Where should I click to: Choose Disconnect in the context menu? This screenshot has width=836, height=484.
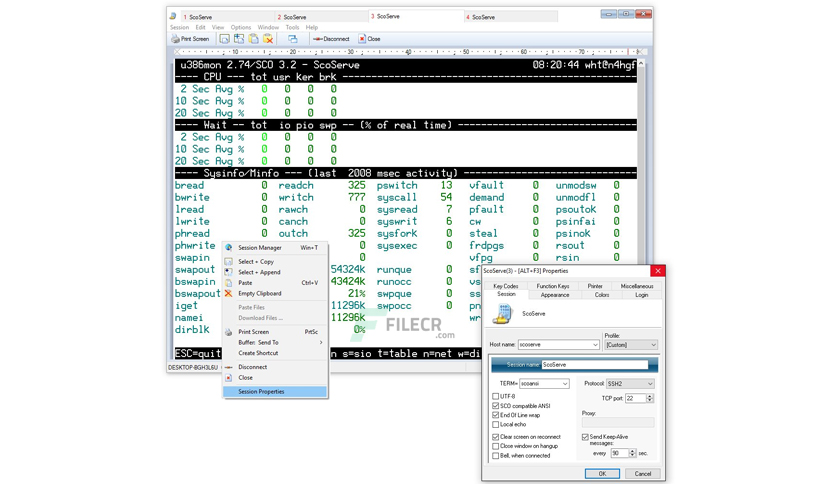[x=275, y=367]
